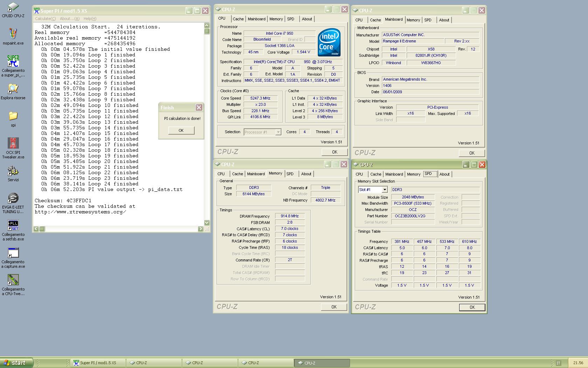The image size is (588, 368).
Task: Open the setfsb.exe shortcut icon
Action: pos(13,225)
